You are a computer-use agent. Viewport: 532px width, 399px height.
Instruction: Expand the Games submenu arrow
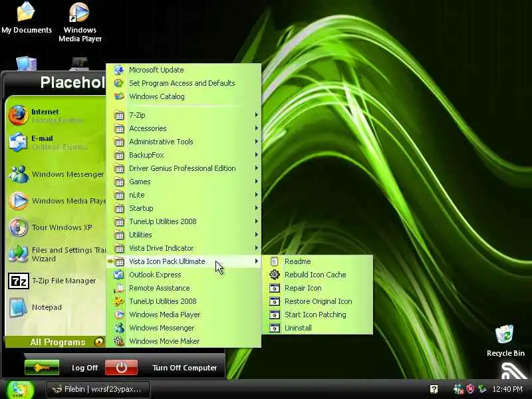(x=257, y=181)
